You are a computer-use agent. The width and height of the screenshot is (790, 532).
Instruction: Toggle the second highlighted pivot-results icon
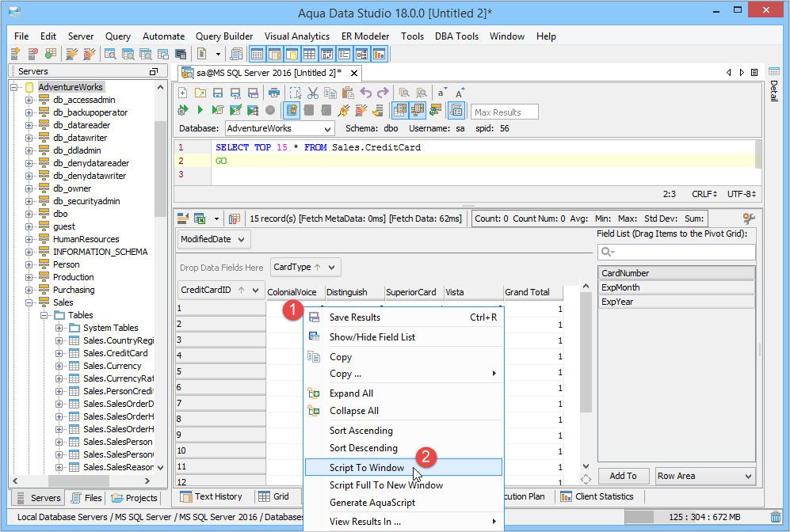point(417,110)
